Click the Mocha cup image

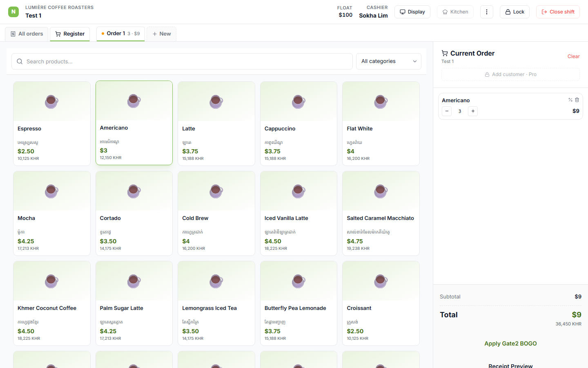pos(52,191)
